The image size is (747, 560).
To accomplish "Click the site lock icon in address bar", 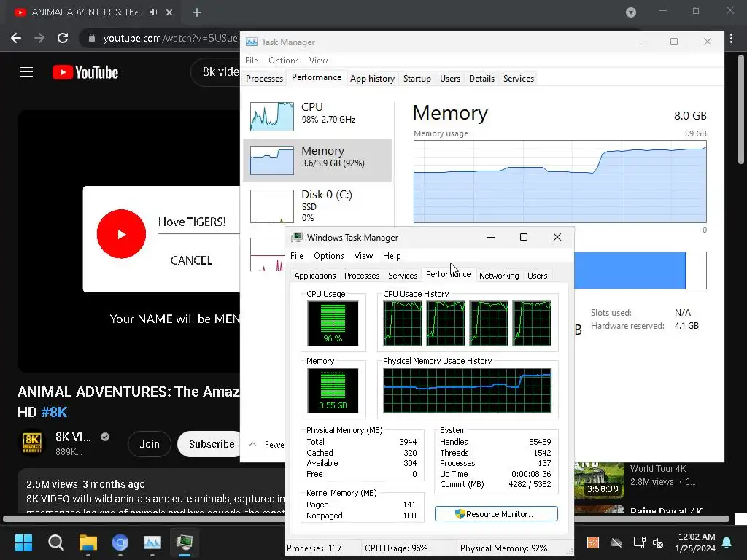I will tap(91, 38).
